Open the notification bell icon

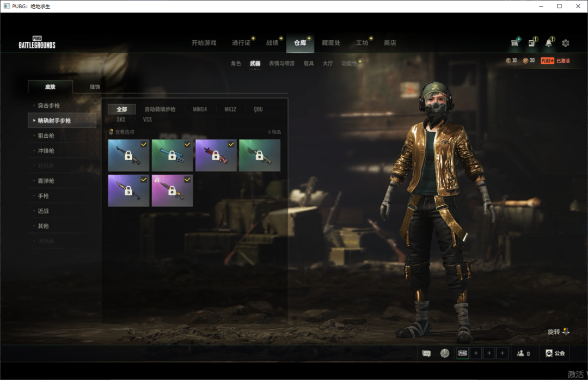549,42
